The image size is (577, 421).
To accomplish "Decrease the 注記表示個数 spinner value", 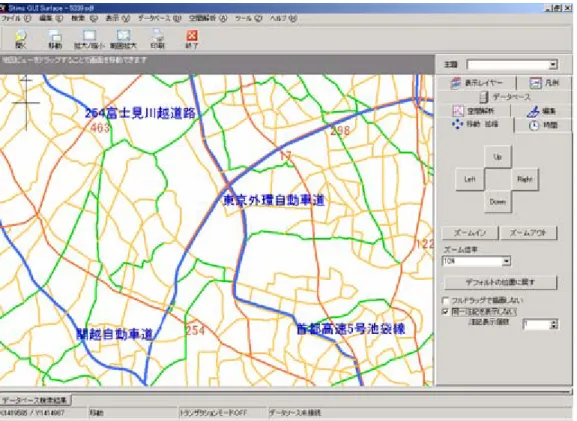I will point(554,327).
